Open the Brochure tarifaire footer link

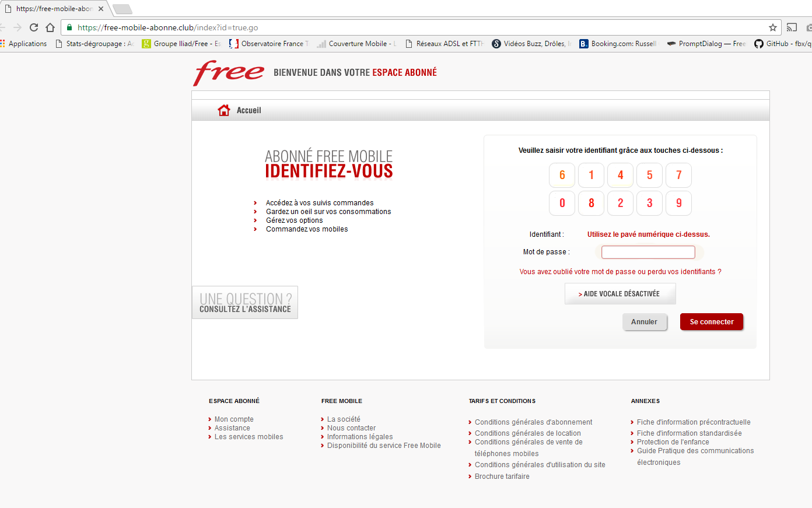[502, 477]
